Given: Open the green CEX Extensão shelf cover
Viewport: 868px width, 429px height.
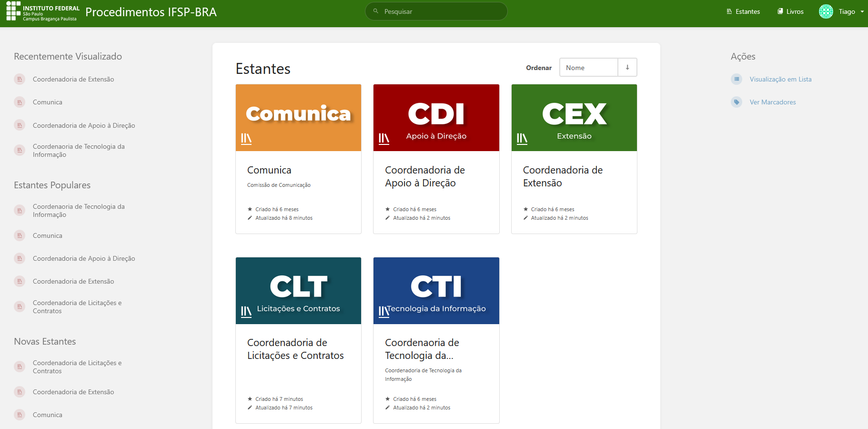Looking at the screenshot, I should tap(574, 118).
